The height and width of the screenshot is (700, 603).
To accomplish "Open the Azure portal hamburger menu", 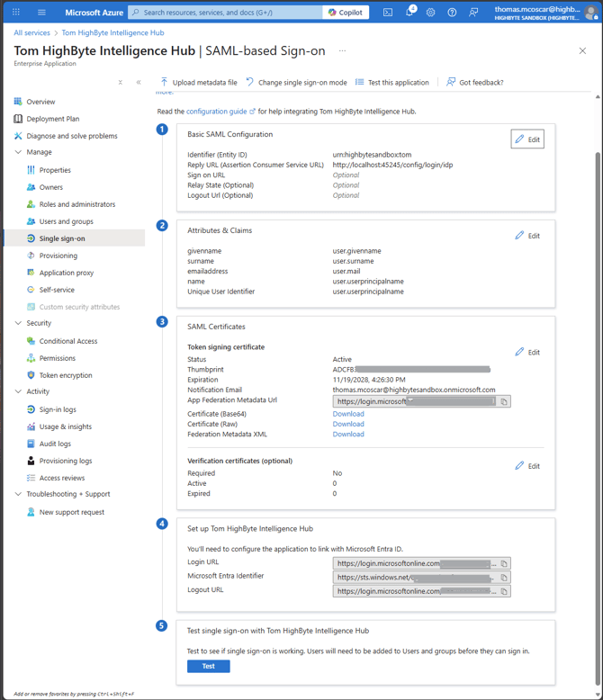I will 41,13.
